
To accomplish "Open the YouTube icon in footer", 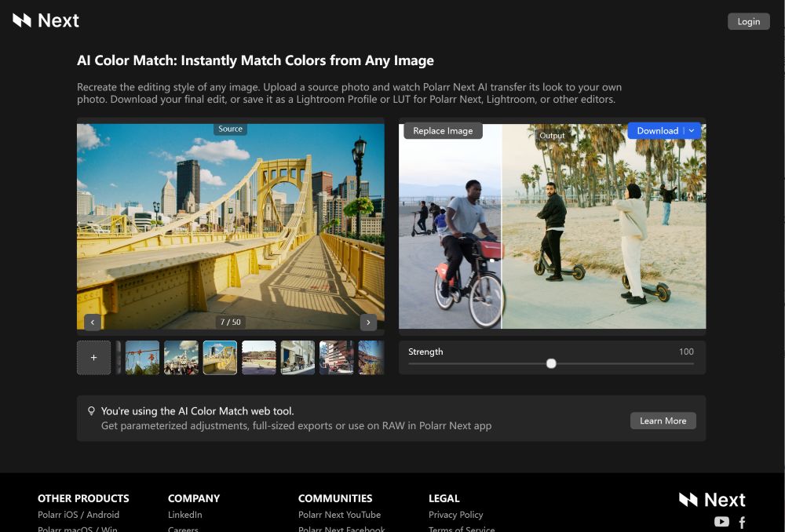I will 721,522.
